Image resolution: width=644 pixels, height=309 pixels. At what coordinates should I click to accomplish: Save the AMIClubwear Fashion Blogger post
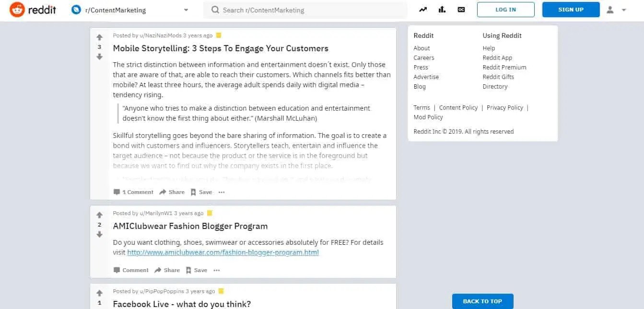point(196,270)
